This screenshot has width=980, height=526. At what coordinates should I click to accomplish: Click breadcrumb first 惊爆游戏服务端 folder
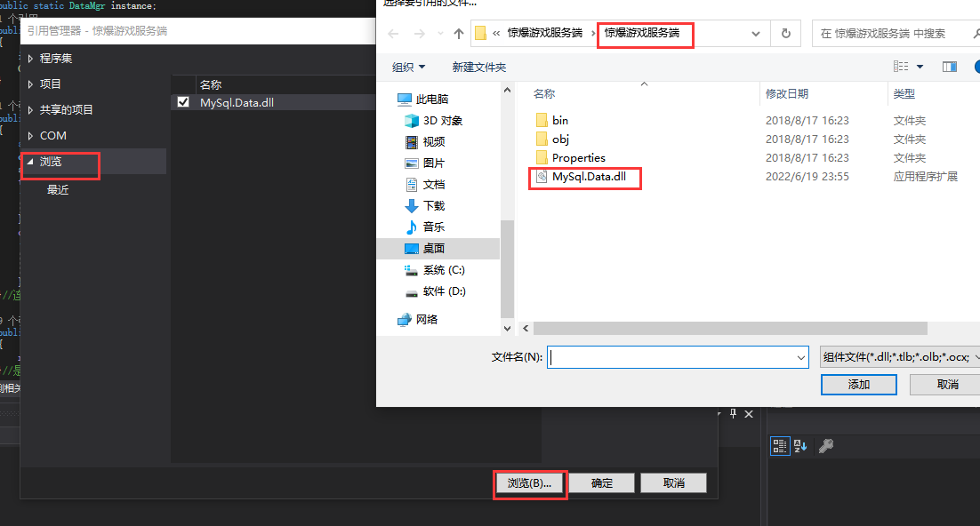coord(545,33)
